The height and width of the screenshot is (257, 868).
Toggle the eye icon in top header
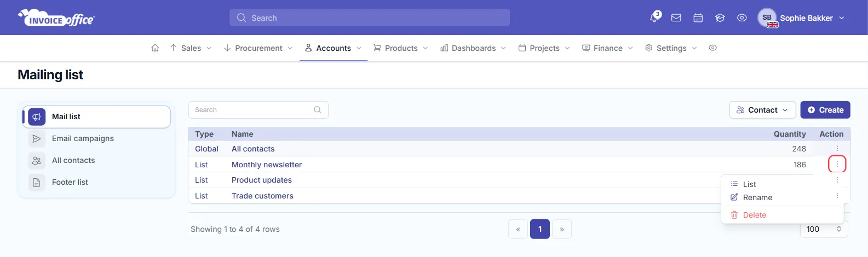click(x=742, y=18)
